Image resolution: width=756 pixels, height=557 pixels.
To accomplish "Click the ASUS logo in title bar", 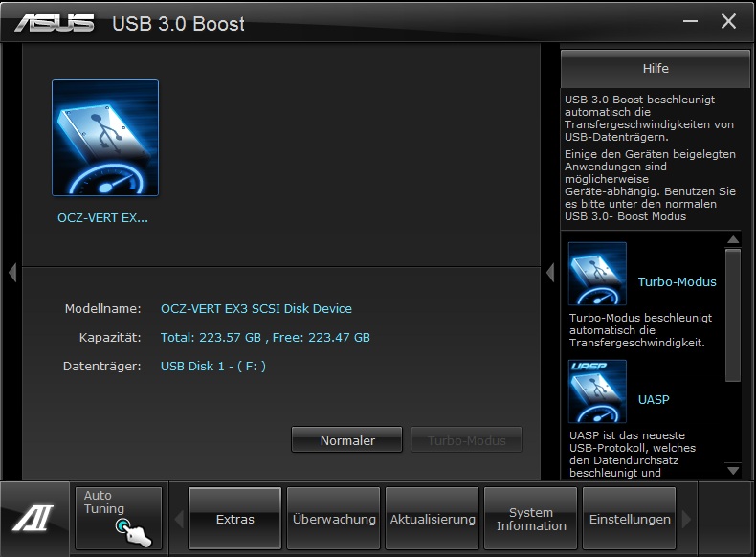I will tap(55, 23).
